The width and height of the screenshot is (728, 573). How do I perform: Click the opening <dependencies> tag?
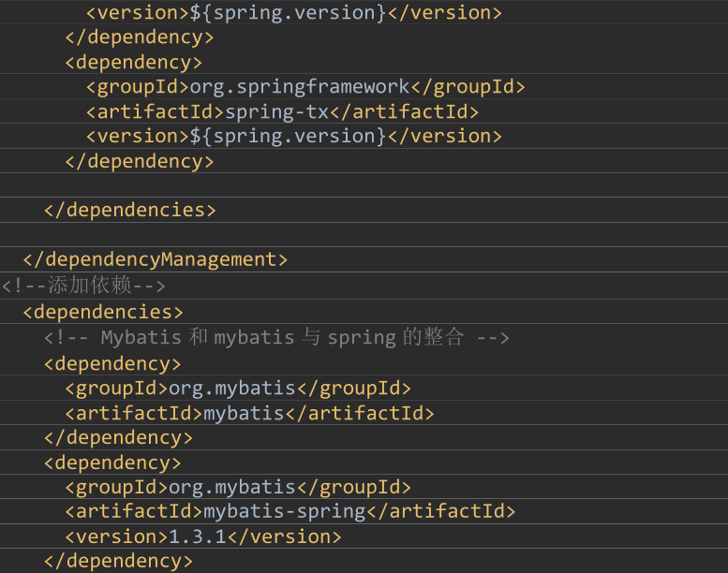tap(103, 312)
